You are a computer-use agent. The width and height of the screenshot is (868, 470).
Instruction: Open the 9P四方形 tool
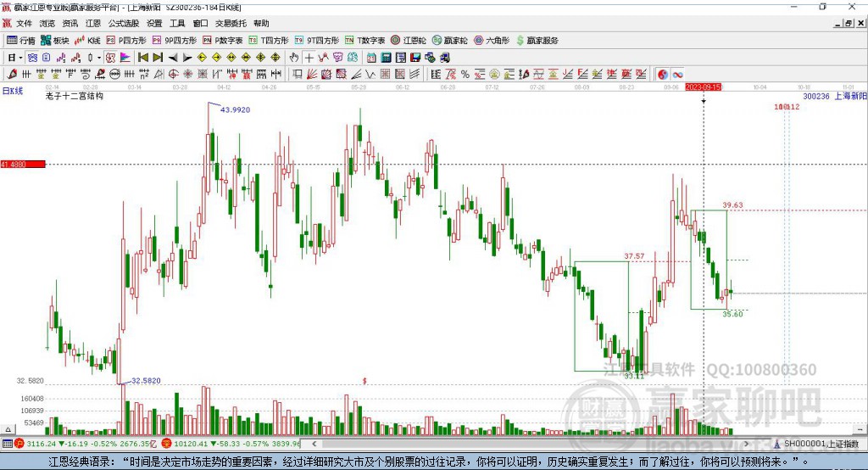point(175,41)
